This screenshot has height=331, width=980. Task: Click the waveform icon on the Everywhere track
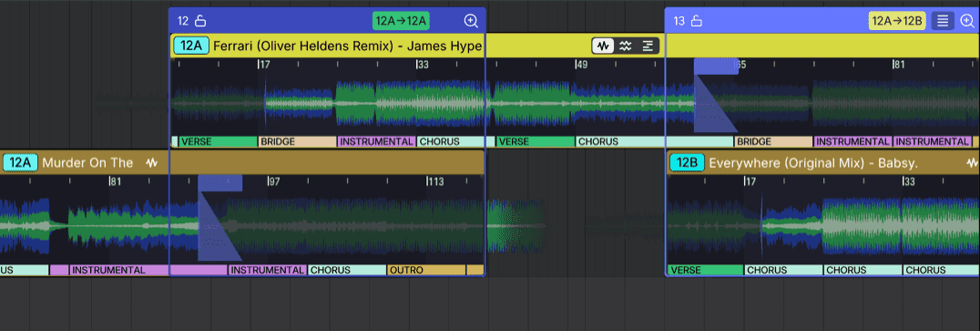coord(972,162)
